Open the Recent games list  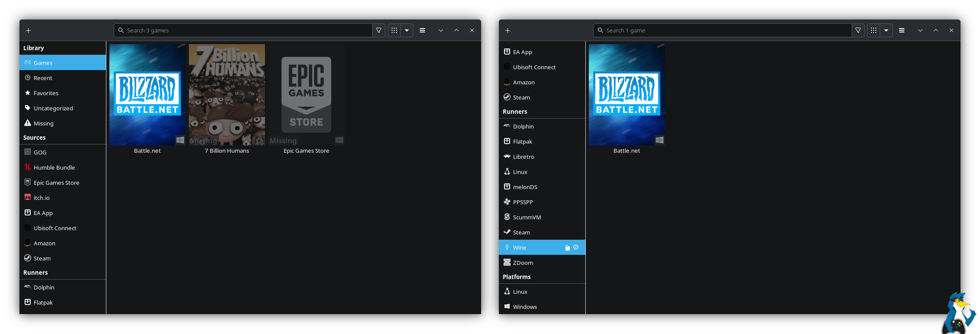(43, 78)
